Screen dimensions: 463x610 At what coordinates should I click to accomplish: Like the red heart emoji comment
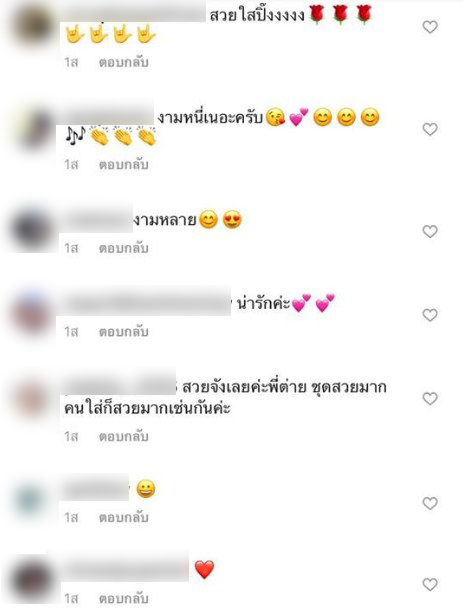click(430, 584)
